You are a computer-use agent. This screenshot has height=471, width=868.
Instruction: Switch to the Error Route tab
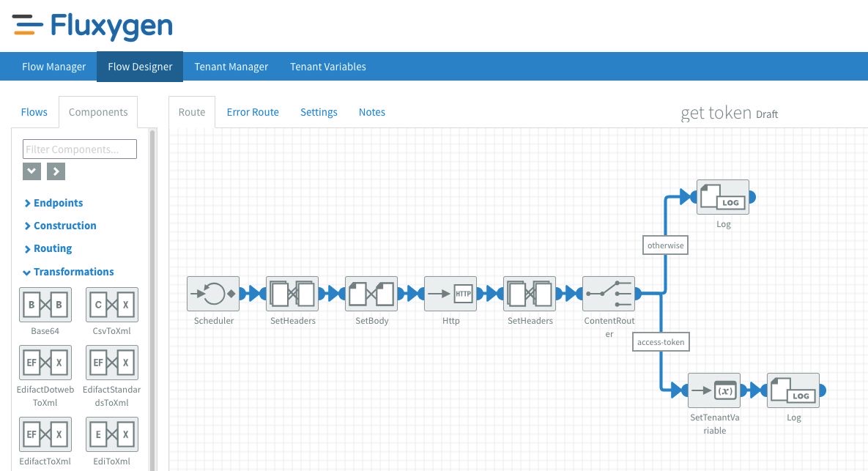coord(253,112)
